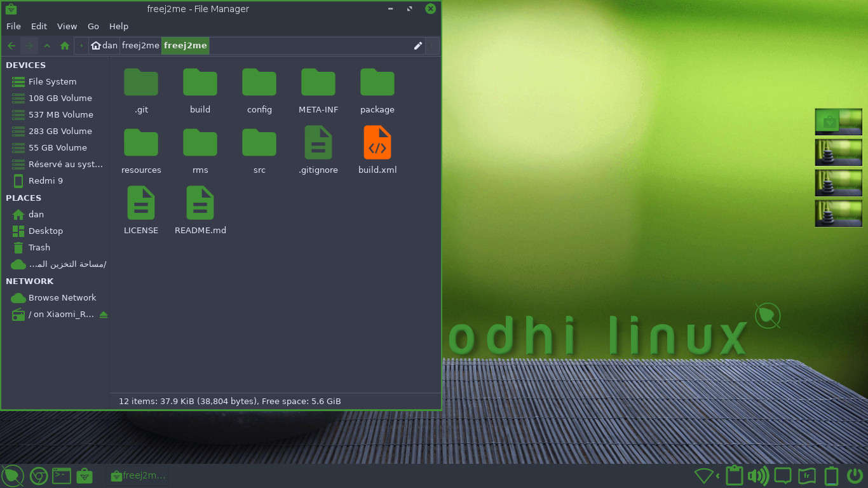Click the power button icon

tap(855, 475)
